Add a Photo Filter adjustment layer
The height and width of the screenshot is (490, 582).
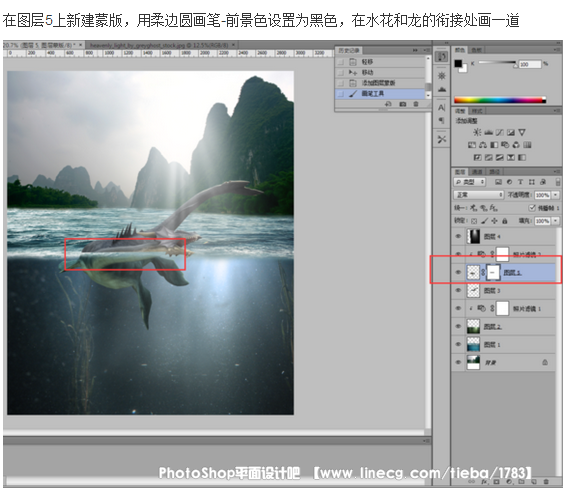pos(505,145)
